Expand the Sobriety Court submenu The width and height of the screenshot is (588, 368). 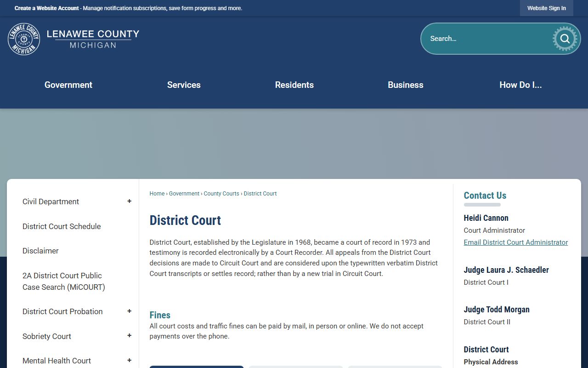(x=129, y=336)
